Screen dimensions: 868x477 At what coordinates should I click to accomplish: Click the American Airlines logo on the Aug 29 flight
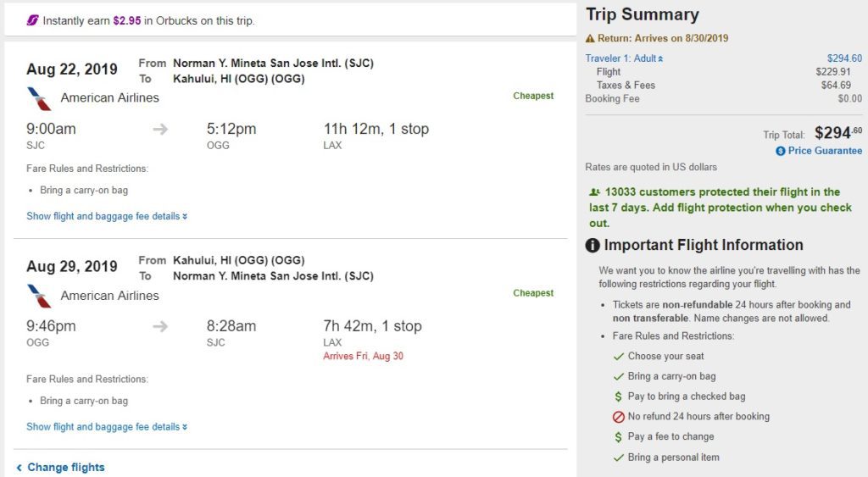[x=39, y=296]
